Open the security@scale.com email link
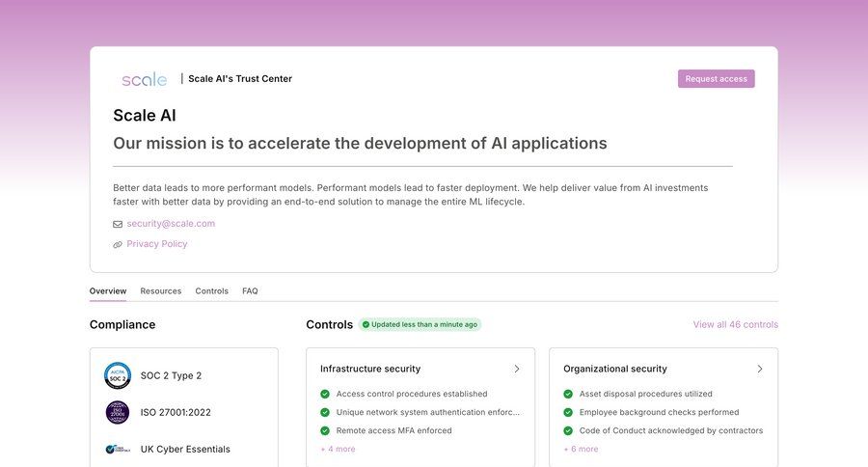This screenshot has height=467, width=868. (x=171, y=224)
